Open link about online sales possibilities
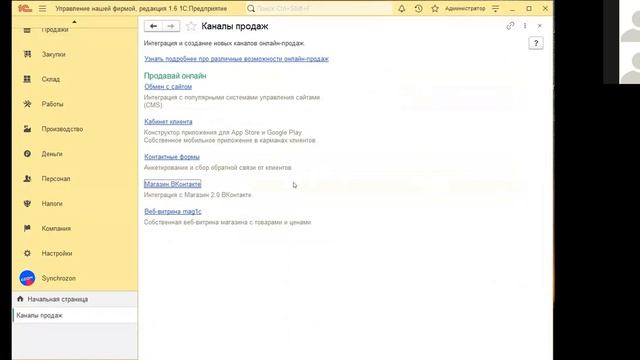The image size is (640, 360). pos(236,59)
